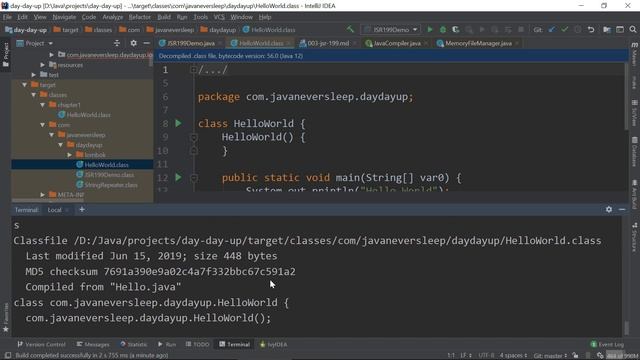This screenshot has width=640, height=360.
Task: Close the Local terminal tab
Action: tap(67, 210)
